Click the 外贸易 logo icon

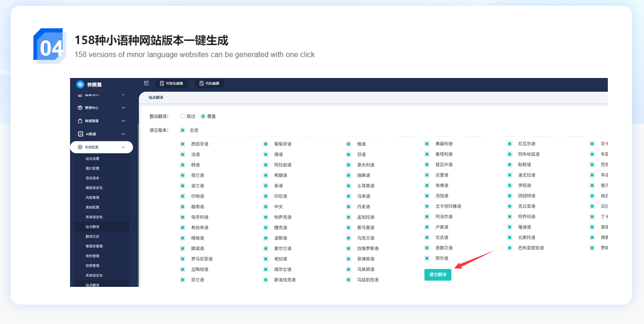point(80,84)
